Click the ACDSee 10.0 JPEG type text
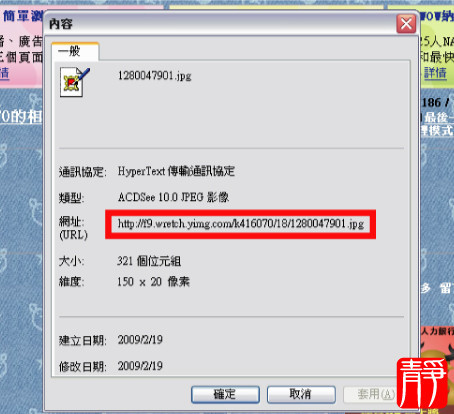The width and height of the screenshot is (454, 414). (173, 197)
